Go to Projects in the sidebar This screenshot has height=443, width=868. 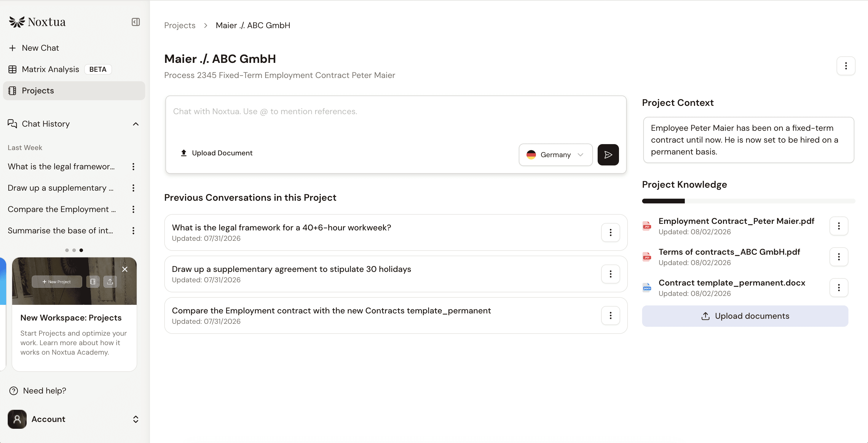[x=74, y=91]
